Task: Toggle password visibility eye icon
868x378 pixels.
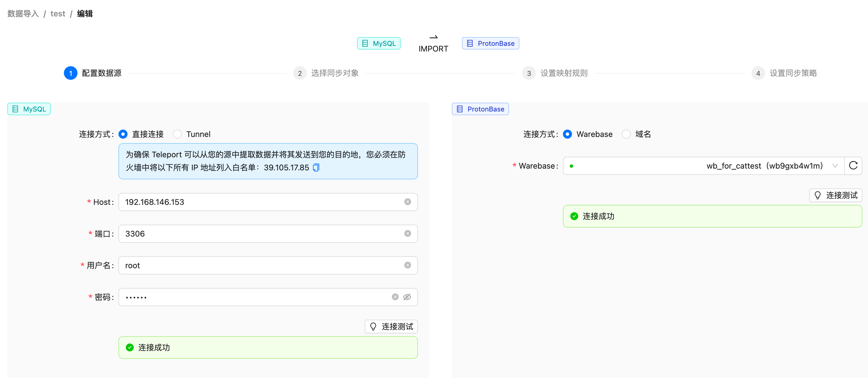Action: pyautogui.click(x=407, y=297)
